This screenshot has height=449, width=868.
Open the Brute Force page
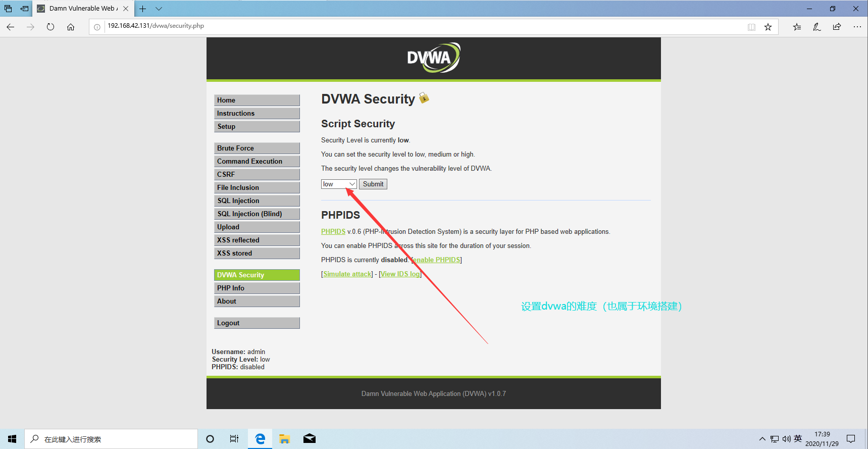[x=257, y=148]
